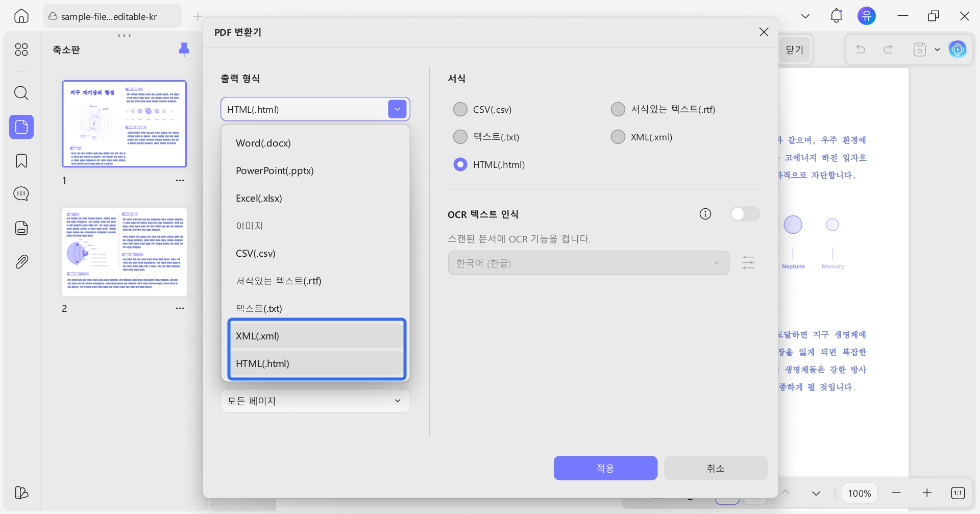Choose 서식있는 텍스트(.rtf) from format list
This screenshot has height=514, width=980.
[x=315, y=281]
